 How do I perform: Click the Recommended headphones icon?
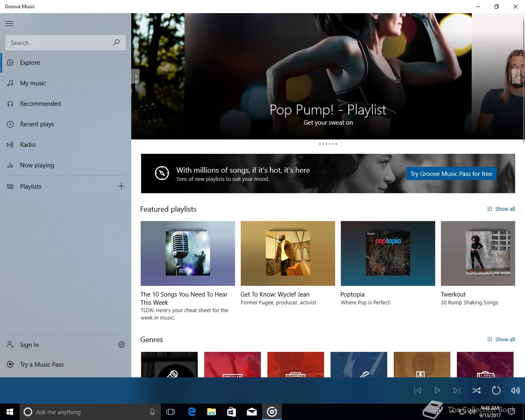point(10,104)
